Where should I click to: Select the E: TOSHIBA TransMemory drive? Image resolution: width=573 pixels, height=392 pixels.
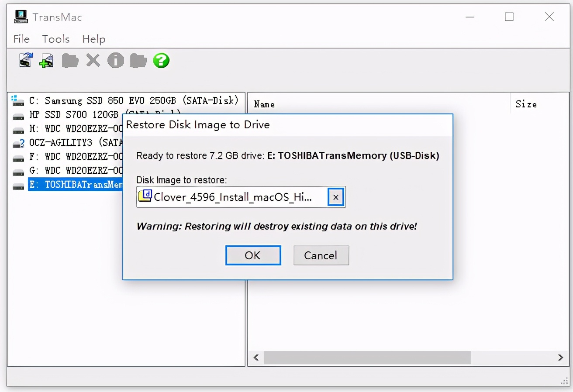tap(75, 185)
